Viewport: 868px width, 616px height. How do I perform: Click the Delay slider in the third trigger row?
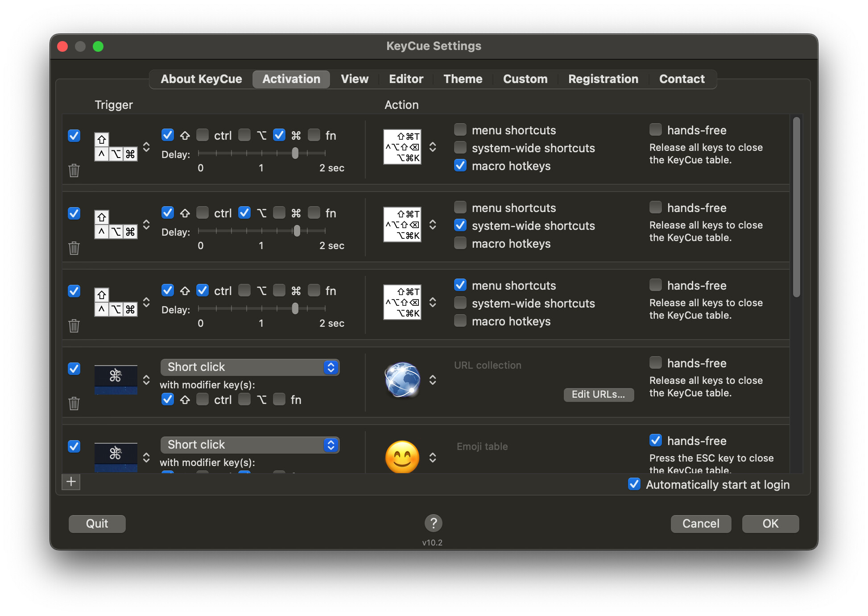(x=262, y=308)
